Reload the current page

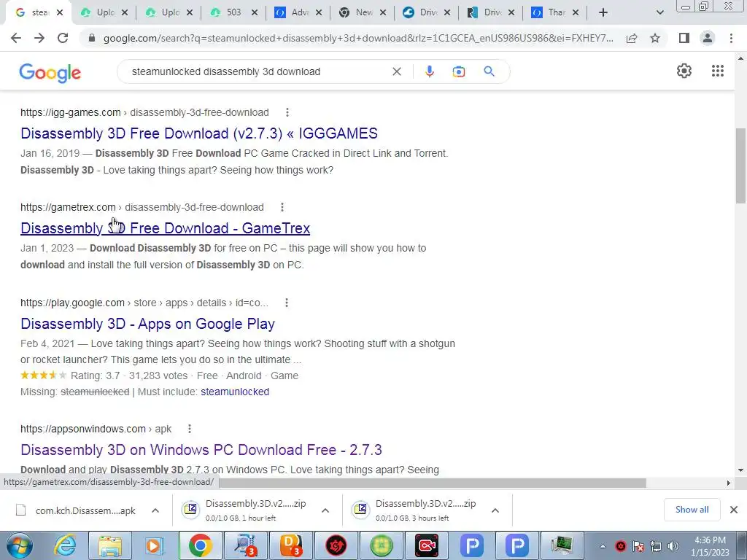coord(63,38)
